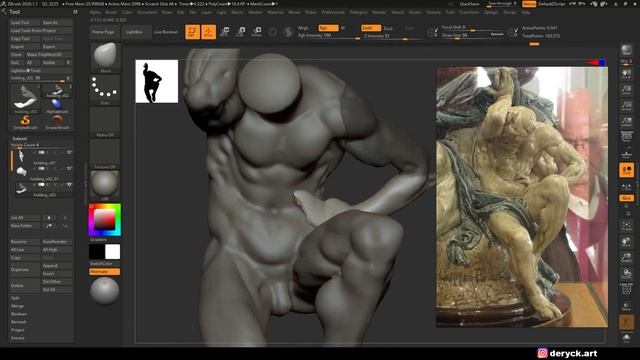640x360 pixels.
Task: Toggle Line Fill PolyF icon on right shelf
Action: 626,289
